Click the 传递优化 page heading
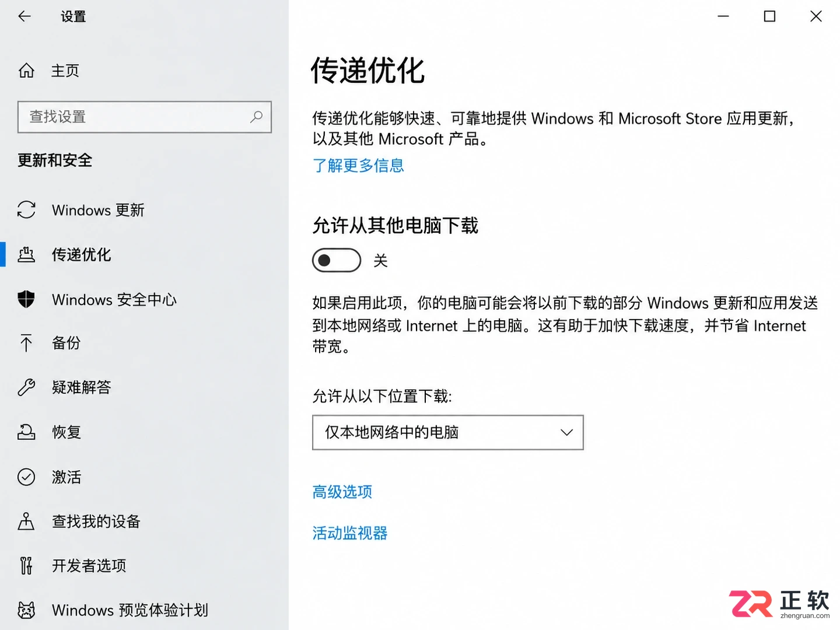Screen dimensions: 840x630 click(368, 71)
